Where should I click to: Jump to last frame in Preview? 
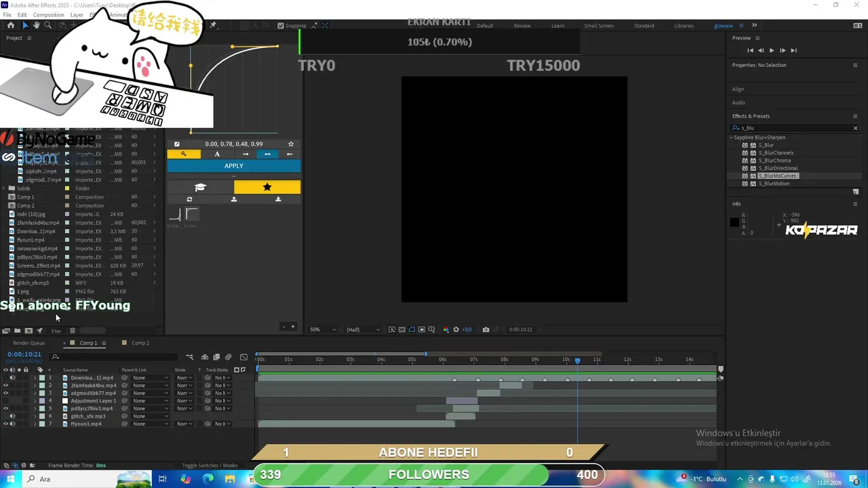click(x=793, y=50)
